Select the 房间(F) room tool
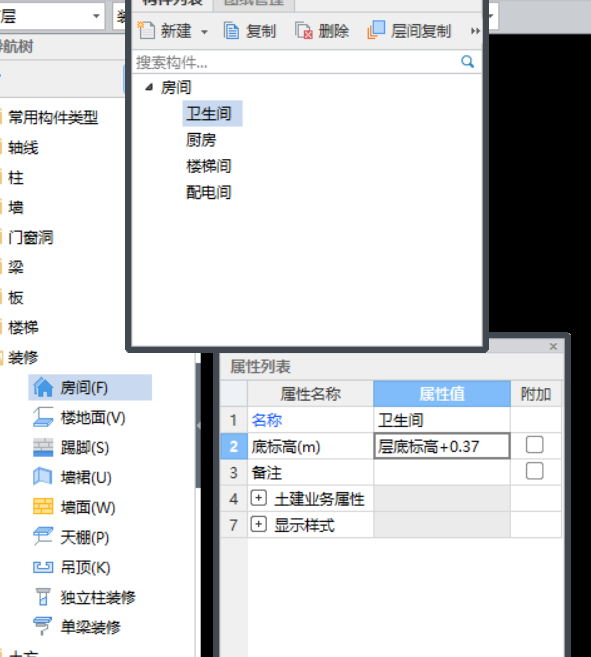 [x=90, y=388]
